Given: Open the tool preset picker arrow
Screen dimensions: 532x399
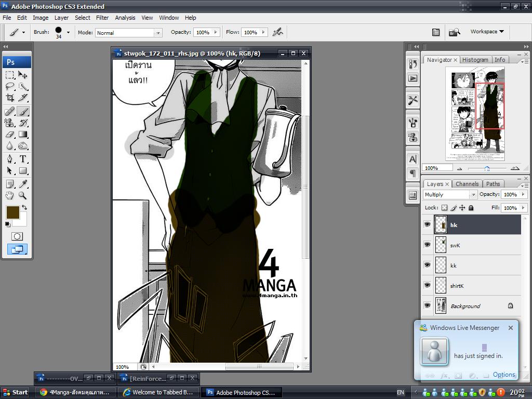Looking at the screenshot, I should pos(23,33).
